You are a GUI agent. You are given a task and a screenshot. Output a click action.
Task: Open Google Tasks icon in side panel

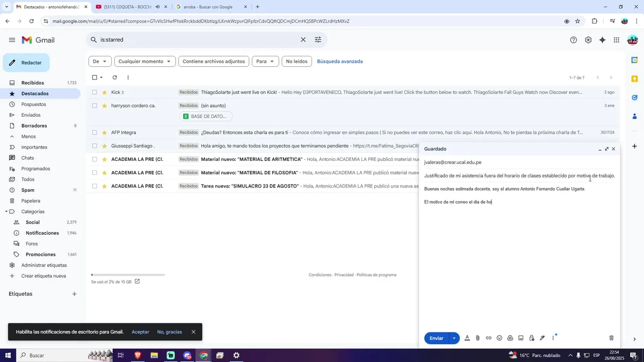tap(634, 98)
